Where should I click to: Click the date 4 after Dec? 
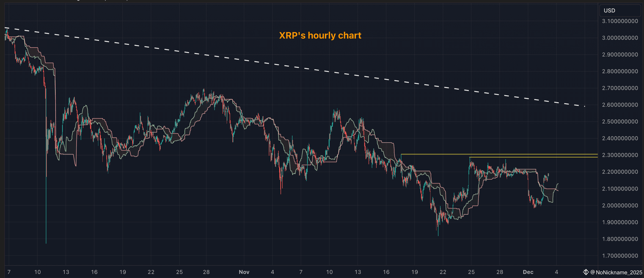click(556, 272)
